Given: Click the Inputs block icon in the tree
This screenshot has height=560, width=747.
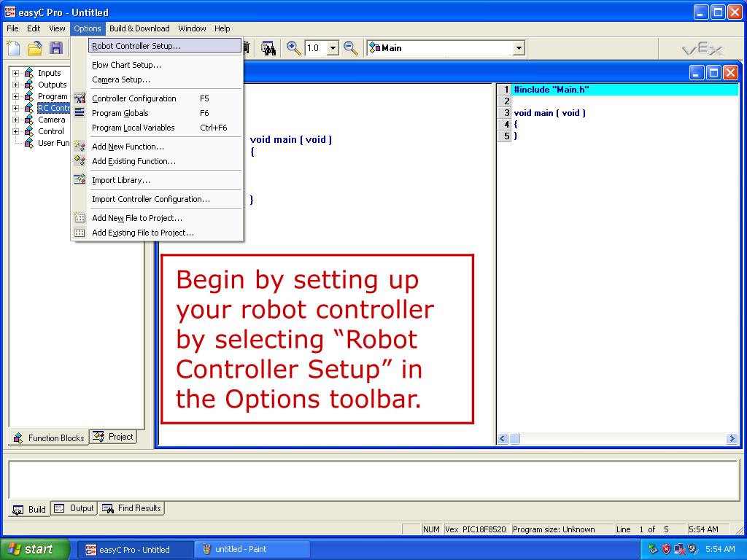Looking at the screenshot, I should [29, 73].
